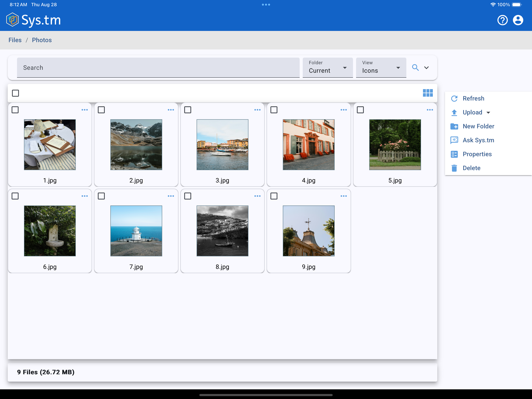Open the 2.jpg mountain lake thumbnail

coord(136,145)
